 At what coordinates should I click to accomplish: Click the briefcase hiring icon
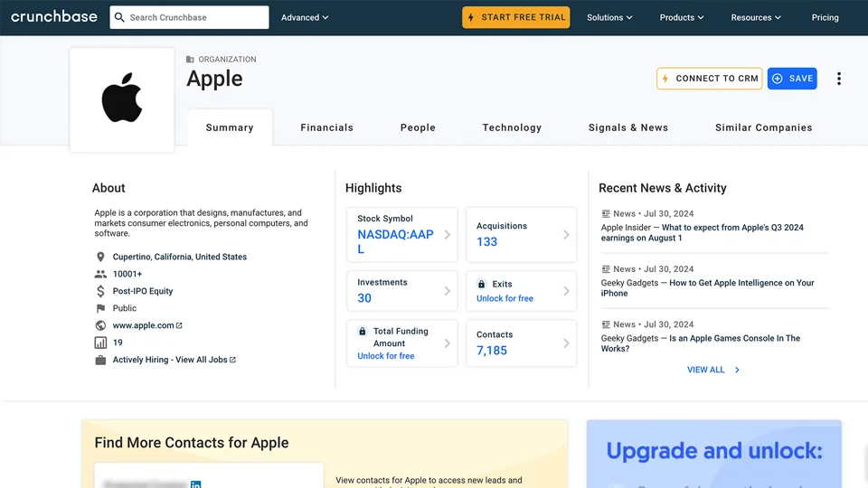click(100, 360)
